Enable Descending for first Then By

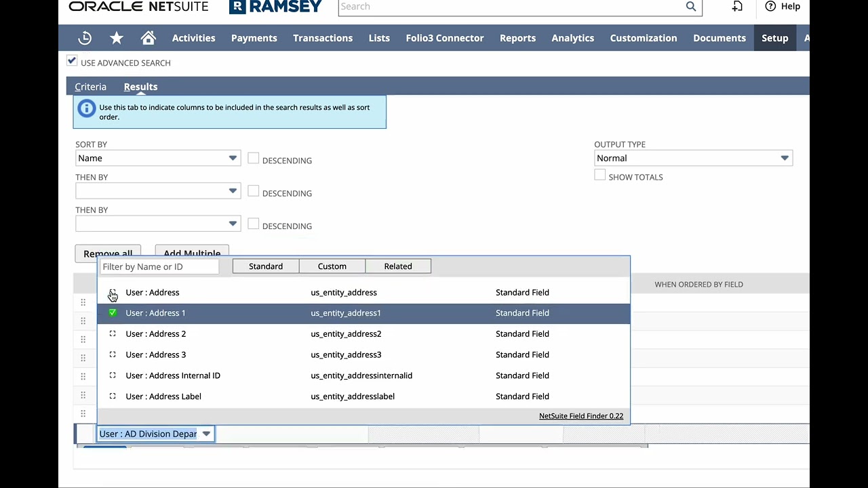[253, 191]
